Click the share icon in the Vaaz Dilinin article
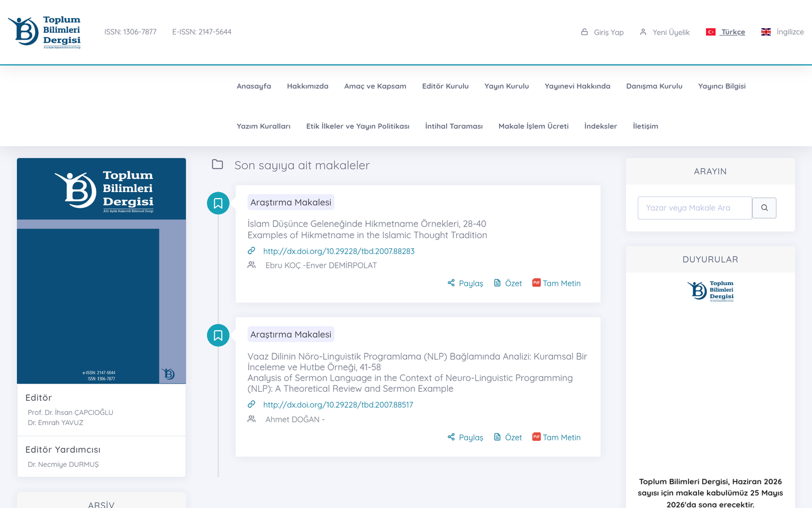The height and width of the screenshot is (508, 812). tap(451, 437)
